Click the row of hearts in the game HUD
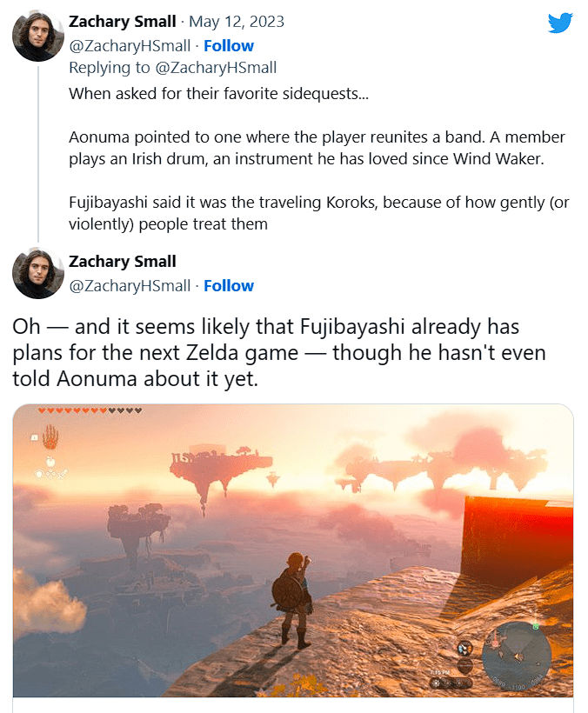Screen dimensions: 588x713 [90, 410]
